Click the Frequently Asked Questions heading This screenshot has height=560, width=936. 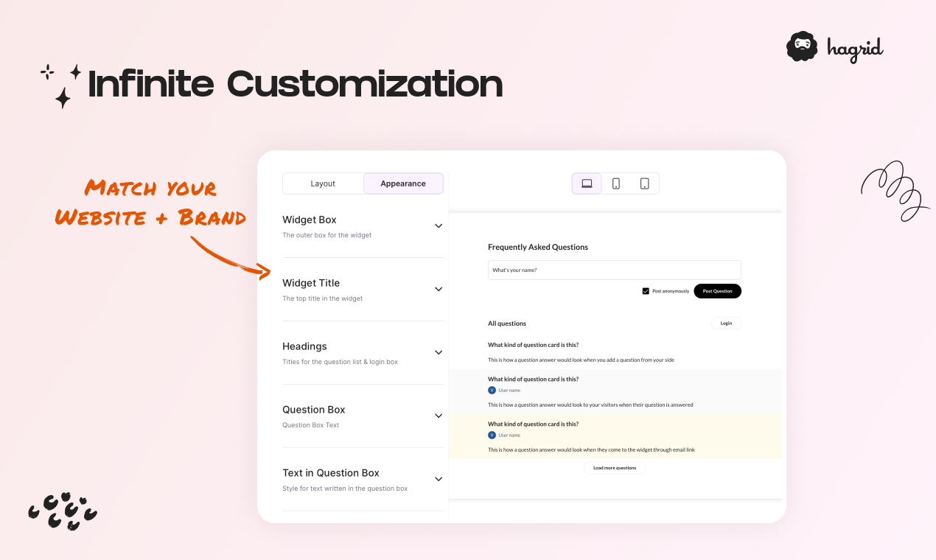(x=538, y=248)
